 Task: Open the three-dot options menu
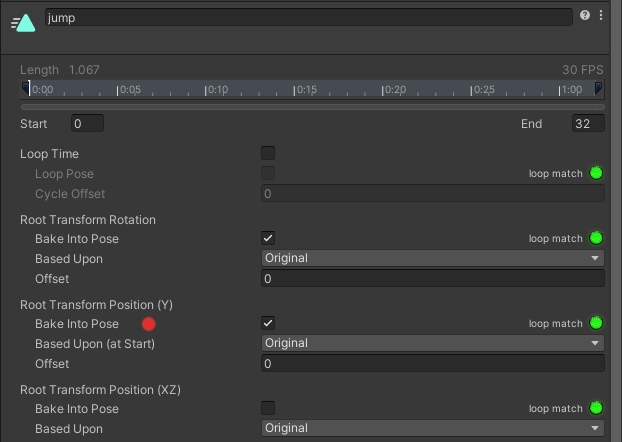(601, 16)
